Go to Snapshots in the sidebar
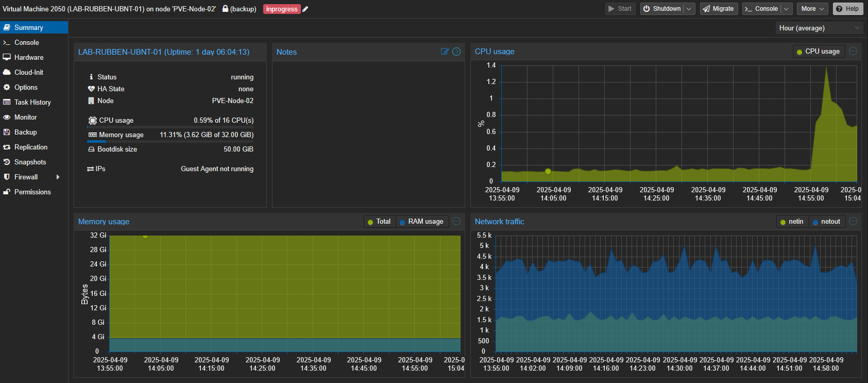Image resolution: width=868 pixels, height=383 pixels. coord(30,162)
